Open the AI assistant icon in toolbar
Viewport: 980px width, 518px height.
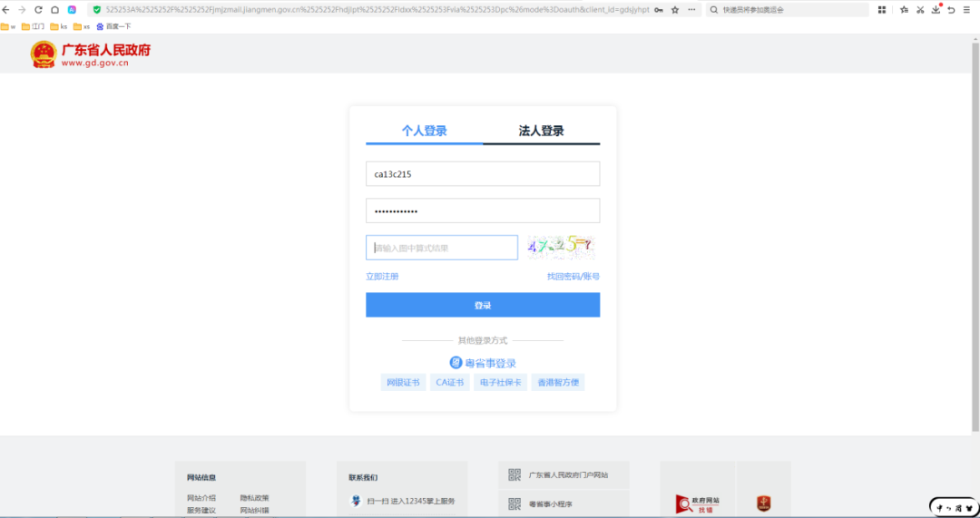click(72, 9)
